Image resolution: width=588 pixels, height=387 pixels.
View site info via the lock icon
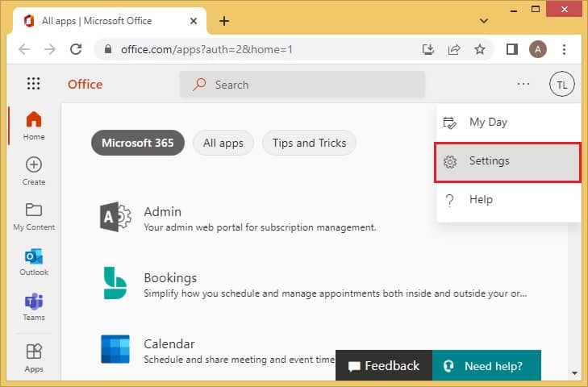tap(108, 49)
